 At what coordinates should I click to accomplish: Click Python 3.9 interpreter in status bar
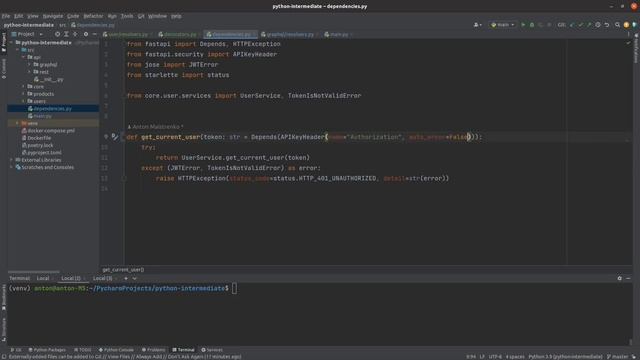pos(565,357)
